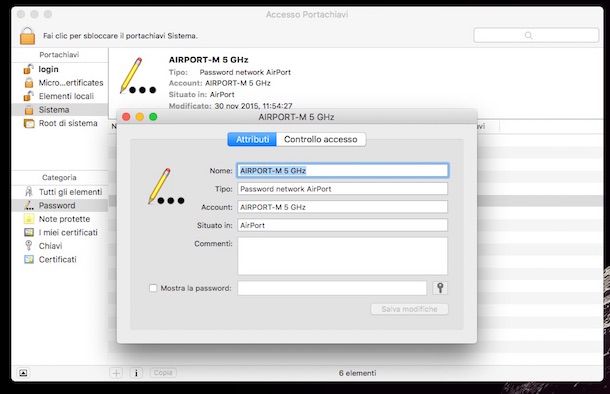Click the Account text field
This screenshot has height=394, width=610.
(342, 207)
